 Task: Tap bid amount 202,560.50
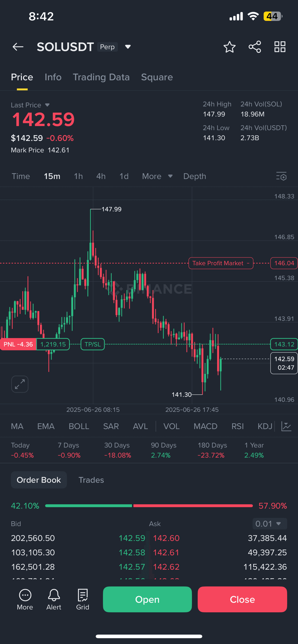point(33,538)
